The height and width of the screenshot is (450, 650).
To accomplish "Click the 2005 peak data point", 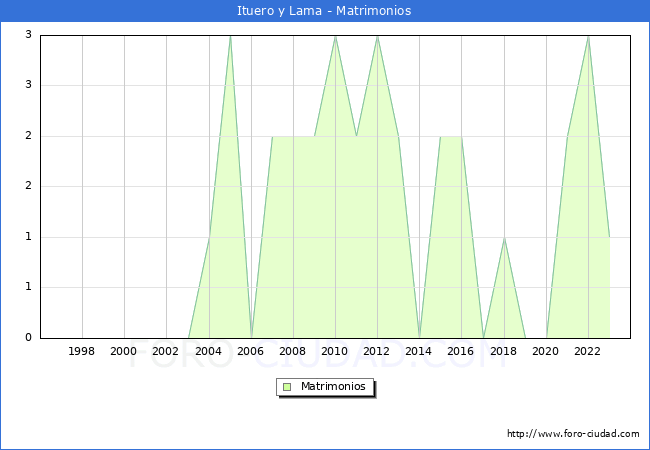I will tap(230, 36).
